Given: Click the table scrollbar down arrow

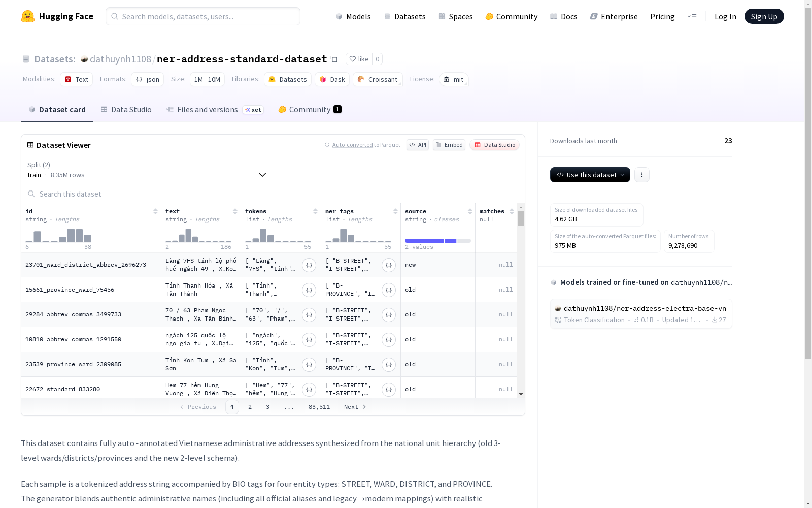Looking at the screenshot, I should coord(521,394).
